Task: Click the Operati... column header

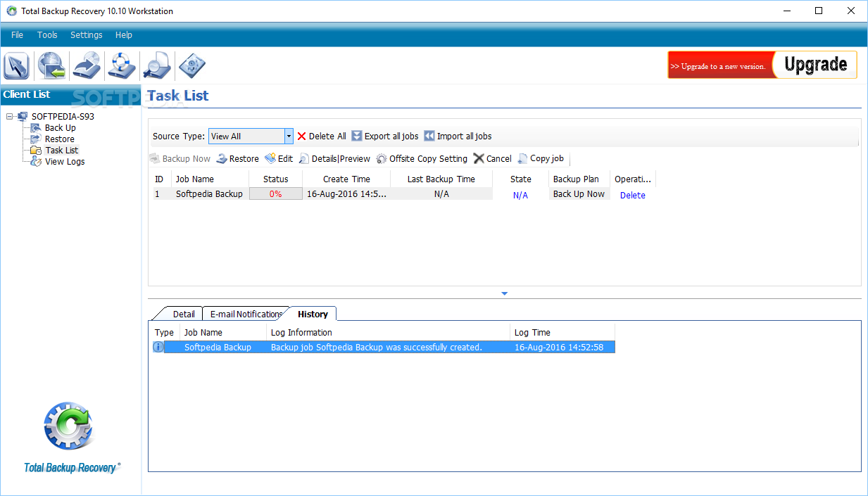Action: (633, 179)
